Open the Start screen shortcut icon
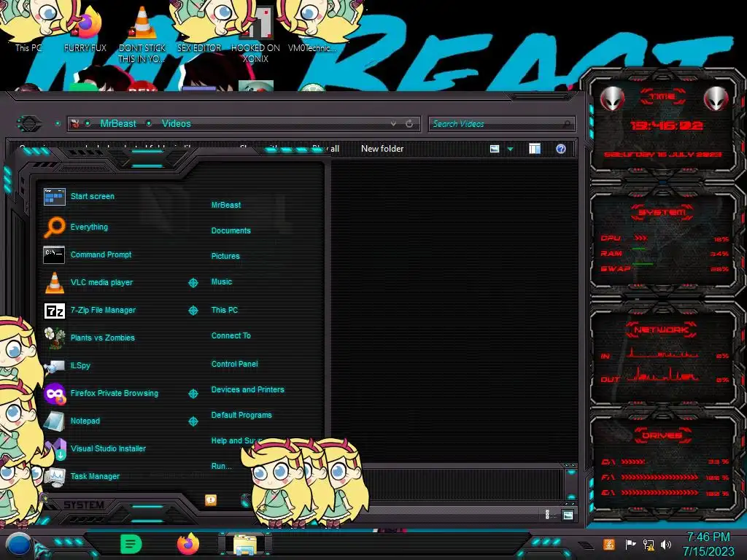The width and height of the screenshot is (747, 560). [54, 197]
